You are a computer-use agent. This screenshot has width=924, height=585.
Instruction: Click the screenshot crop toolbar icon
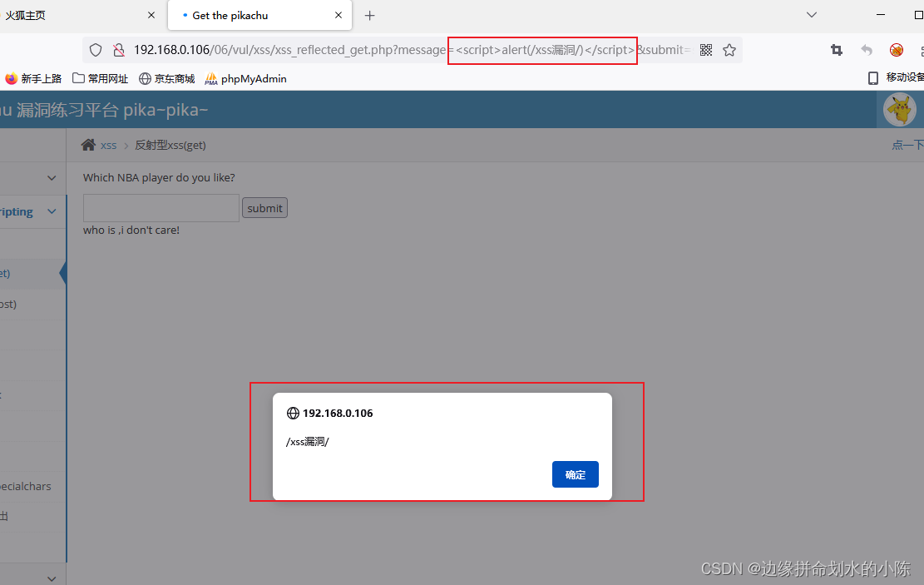836,50
